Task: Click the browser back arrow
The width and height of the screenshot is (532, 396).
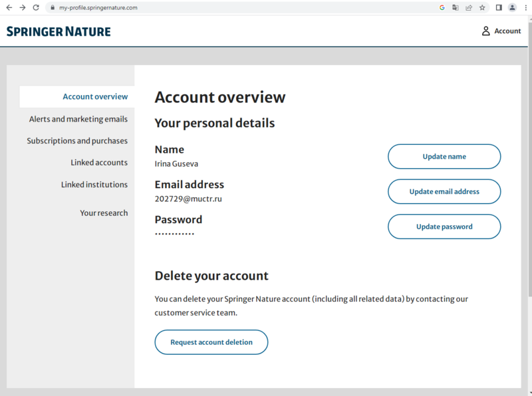Action: click(9, 7)
